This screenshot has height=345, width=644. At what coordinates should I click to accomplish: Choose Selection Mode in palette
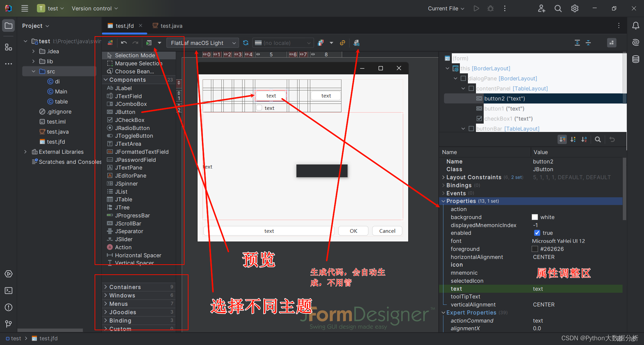[139, 55]
